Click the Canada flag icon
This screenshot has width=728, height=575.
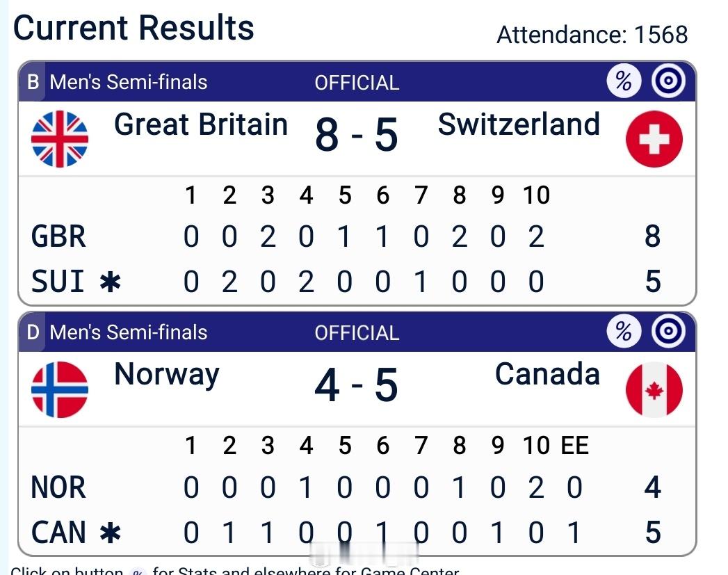tap(654, 389)
